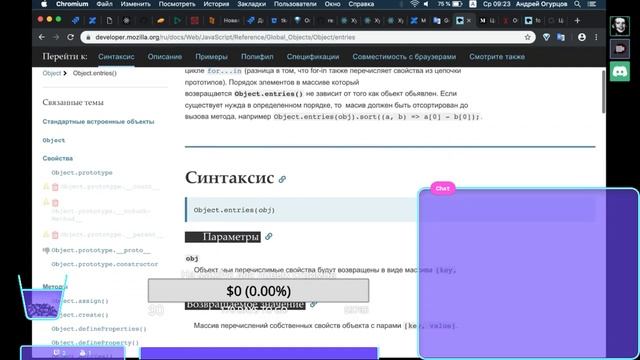Screen dimensions: 640x360
Task: Open the notification center icon in menu bar
Action: tap(591, 4)
